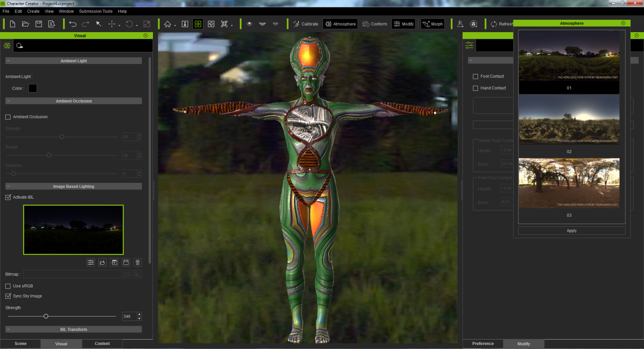Click the 3D cube export icon in the toolbar

click(474, 24)
